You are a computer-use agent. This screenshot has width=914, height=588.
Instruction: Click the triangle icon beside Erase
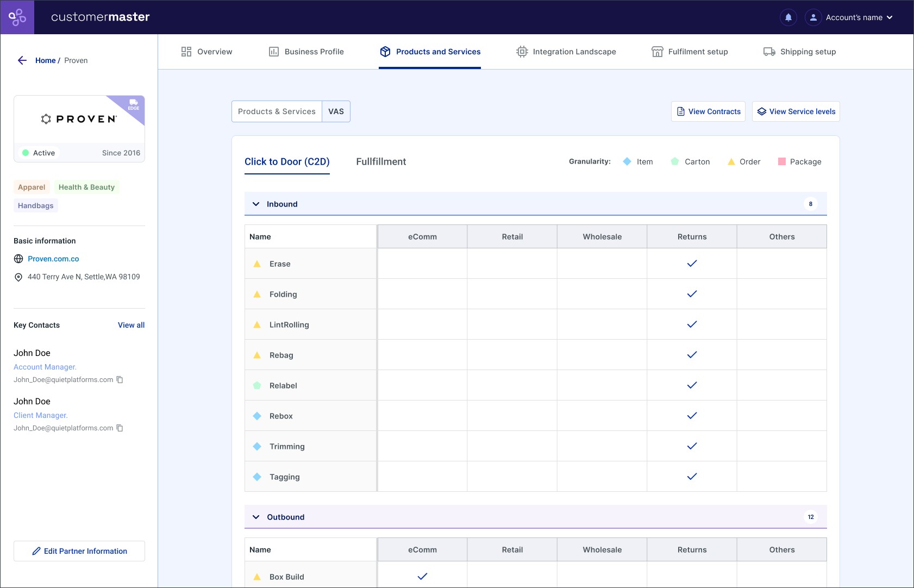click(x=257, y=264)
